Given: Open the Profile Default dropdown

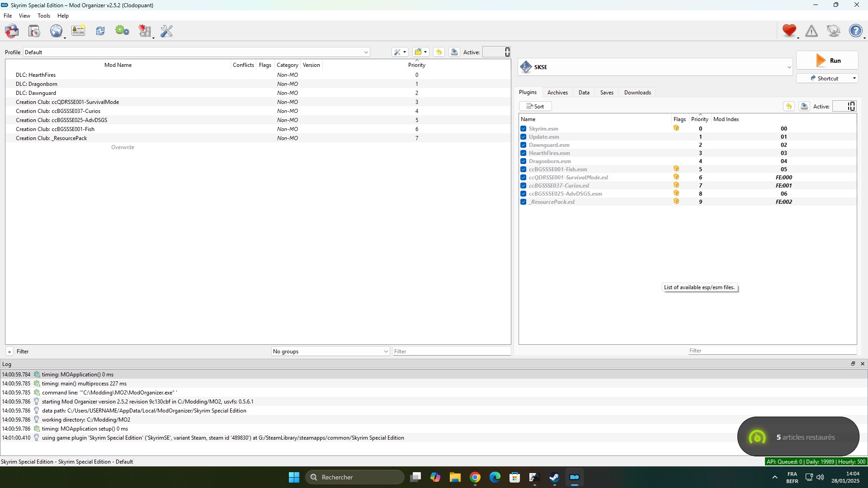Looking at the screenshot, I should tap(197, 52).
